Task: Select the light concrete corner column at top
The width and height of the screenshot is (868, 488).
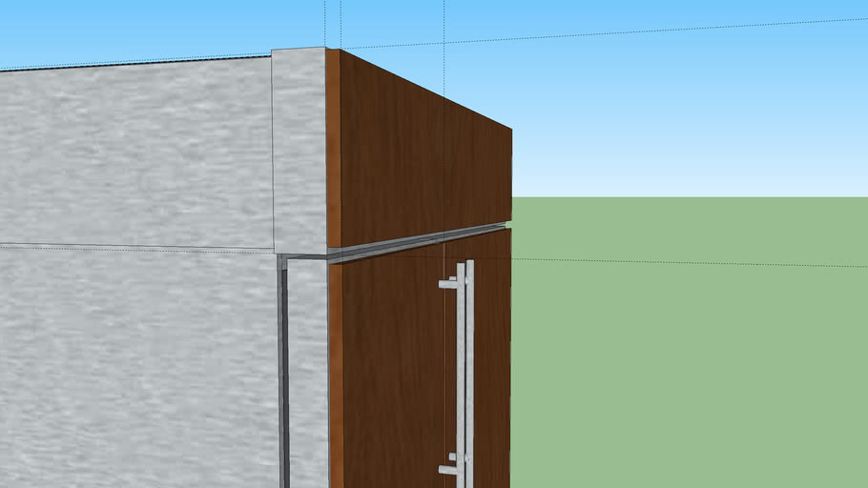Action: (x=300, y=143)
